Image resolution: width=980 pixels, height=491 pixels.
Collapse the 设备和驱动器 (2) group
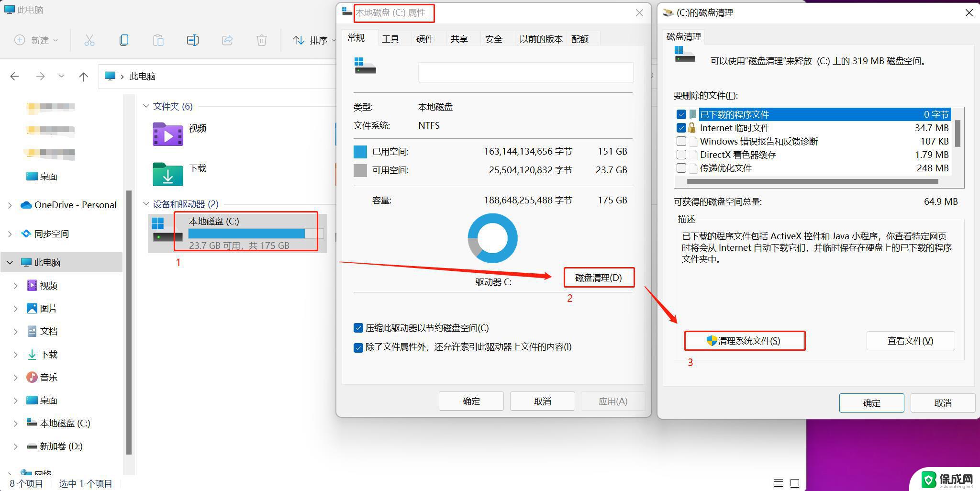[x=146, y=204]
